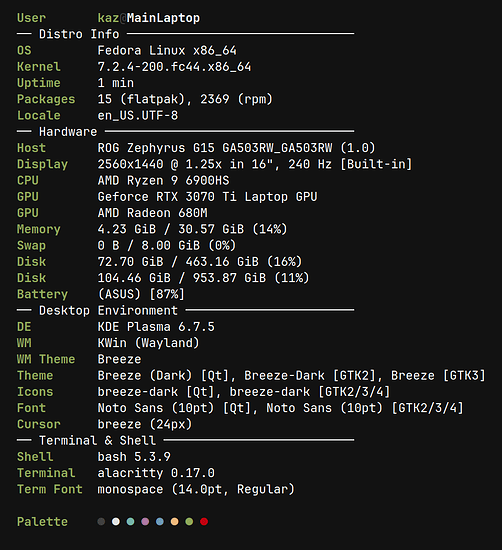Click the Hardware section header
502x550 pixels.
click(68, 132)
